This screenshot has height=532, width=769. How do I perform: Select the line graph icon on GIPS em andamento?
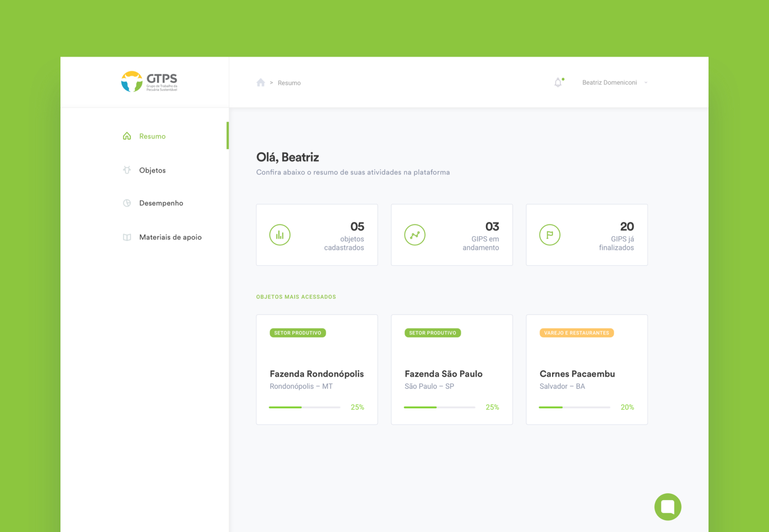(415, 234)
